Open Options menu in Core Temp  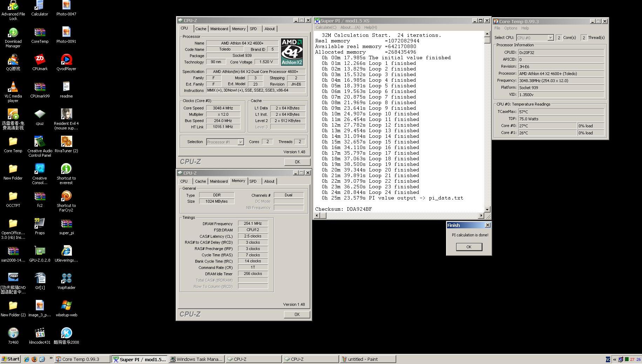click(511, 28)
